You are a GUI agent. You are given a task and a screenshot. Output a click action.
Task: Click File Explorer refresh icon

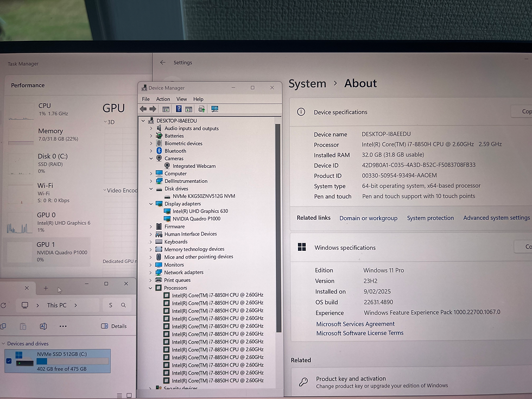pos(3,305)
